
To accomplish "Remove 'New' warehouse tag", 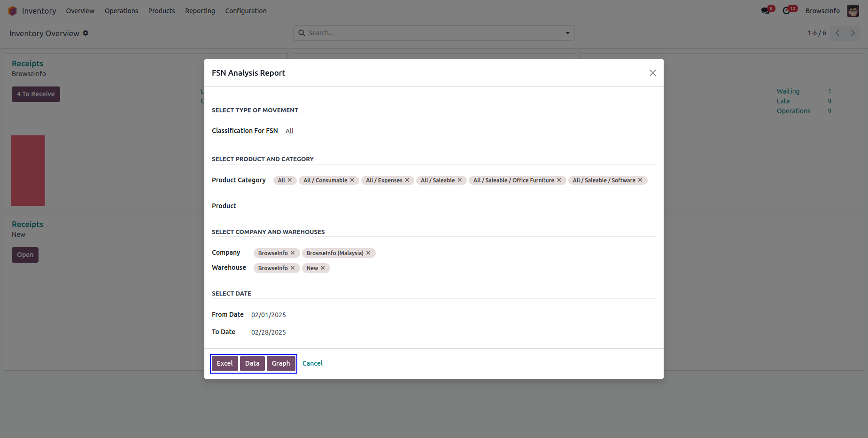I will (323, 268).
